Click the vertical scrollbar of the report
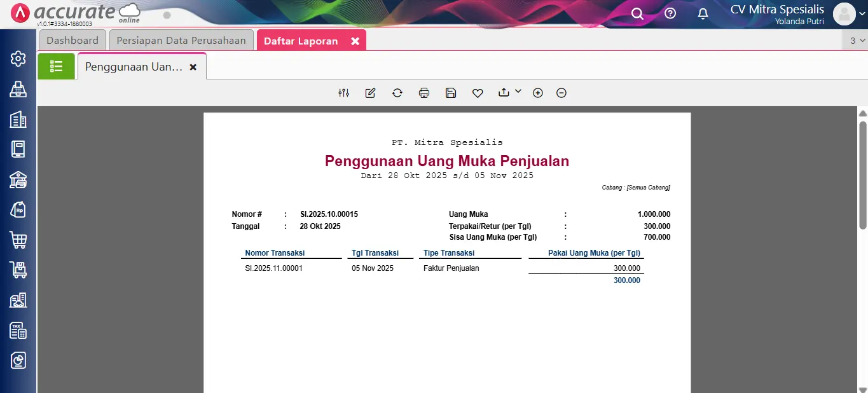Viewport: 868px width, 393px height. (x=863, y=175)
